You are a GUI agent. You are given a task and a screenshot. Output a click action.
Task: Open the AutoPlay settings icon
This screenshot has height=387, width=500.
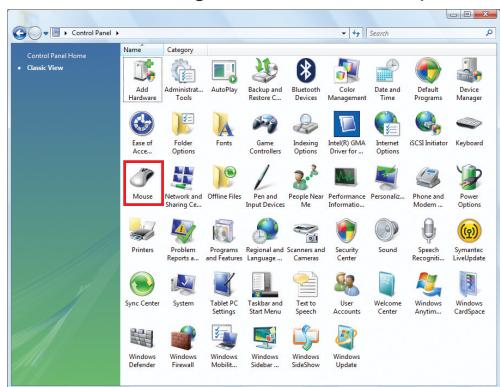point(224,76)
